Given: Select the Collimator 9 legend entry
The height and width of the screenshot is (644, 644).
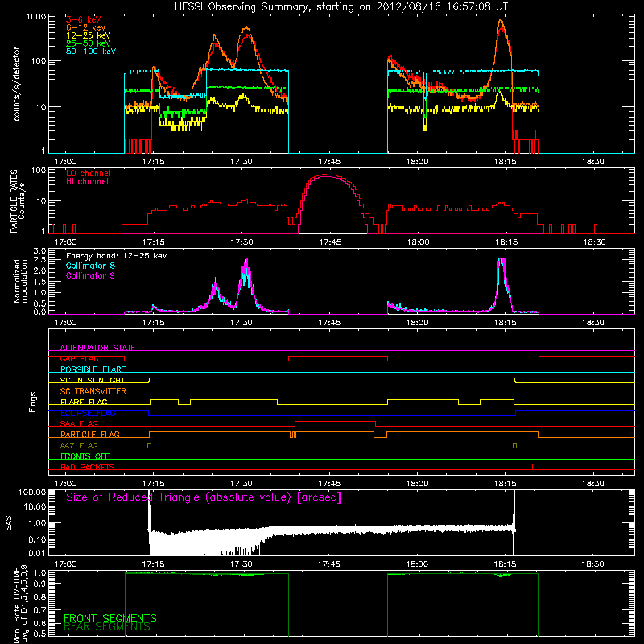Looking at the screenshot, I should (x=90, y=275).
